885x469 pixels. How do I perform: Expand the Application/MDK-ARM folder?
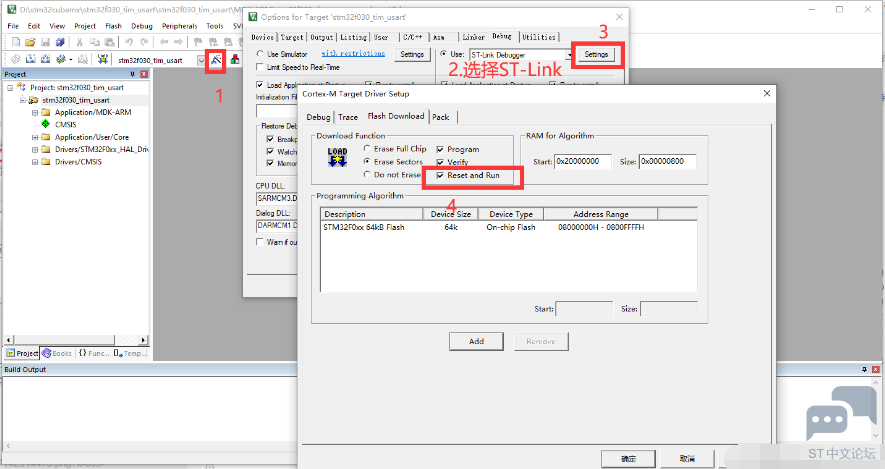tap(35, 112)
